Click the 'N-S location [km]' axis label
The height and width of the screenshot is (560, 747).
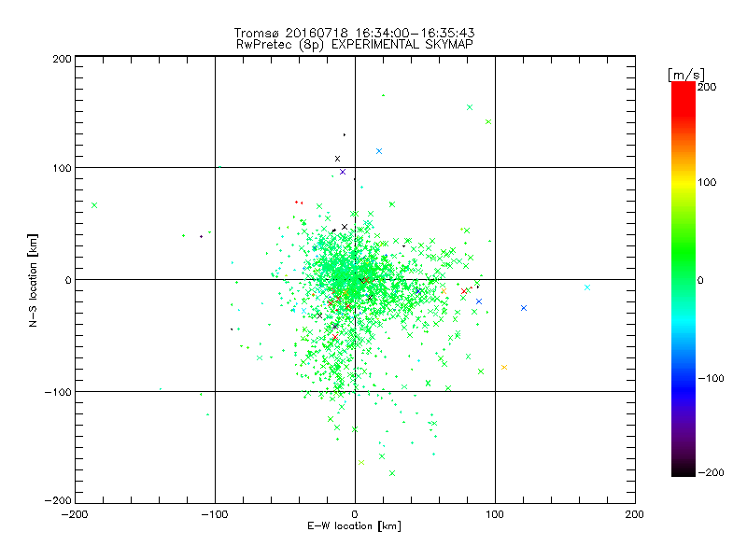[x=33, y=280]
